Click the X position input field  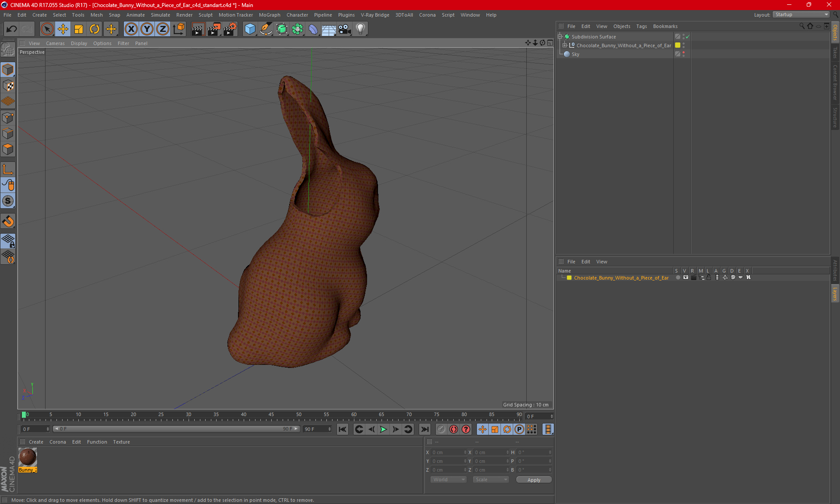point(449,452)
